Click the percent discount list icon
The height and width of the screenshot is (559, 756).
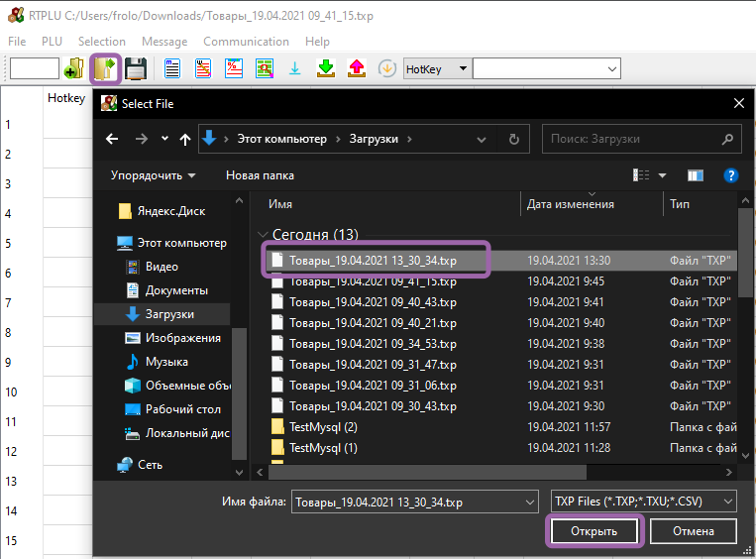tap(234, 69)
